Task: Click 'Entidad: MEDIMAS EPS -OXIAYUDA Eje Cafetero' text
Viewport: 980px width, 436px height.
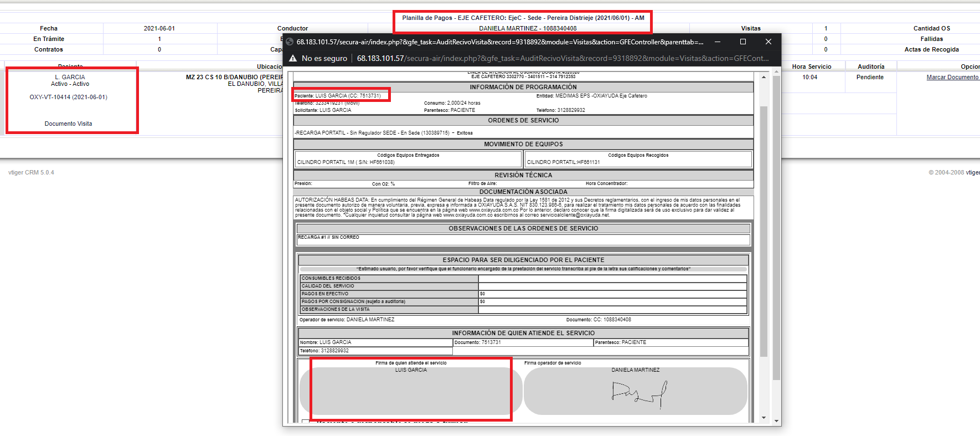Action: (592, 96)
